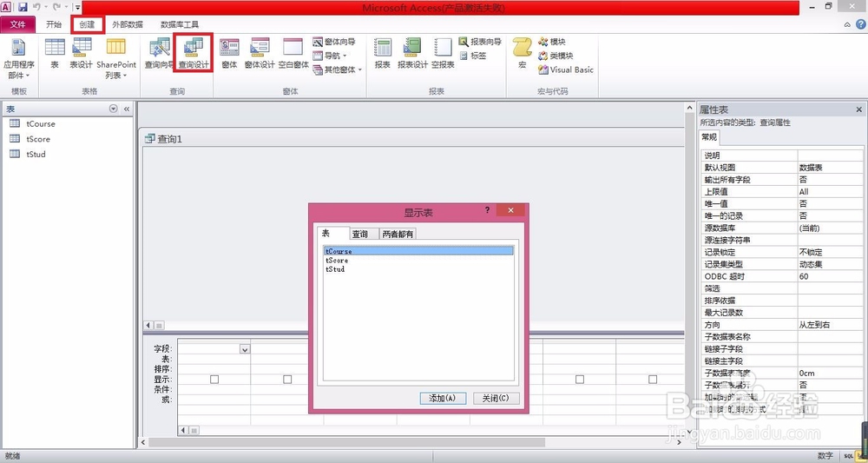Viewport: 868px width, 463px height.
Task: Select the 两者都有 tab in 显示表 dialog
Action: 398,235
